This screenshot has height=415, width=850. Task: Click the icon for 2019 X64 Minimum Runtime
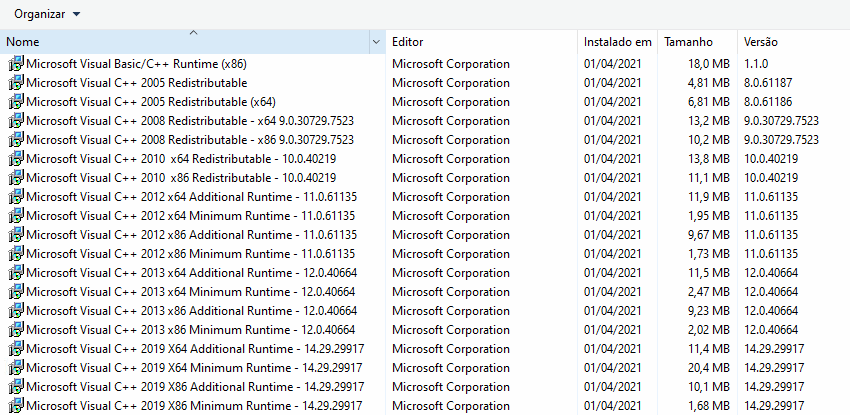coord(17,368)
